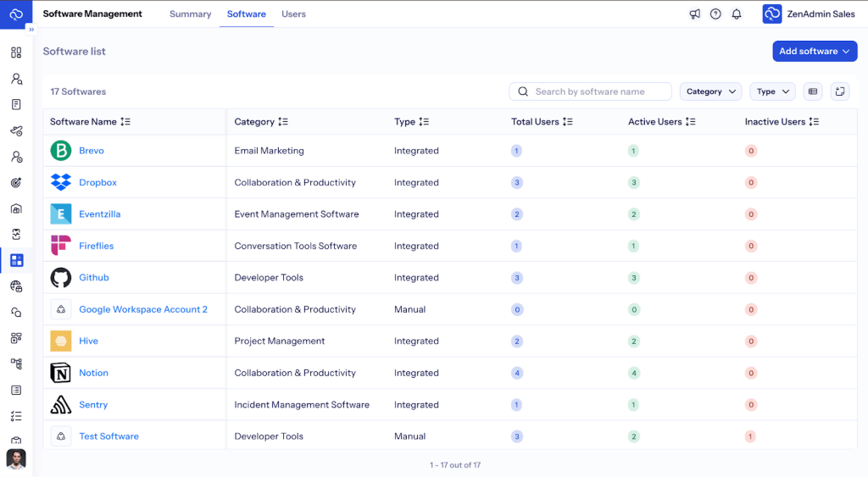
Task: Toggle sort on Inactive Users column
Action: (814, 122)
